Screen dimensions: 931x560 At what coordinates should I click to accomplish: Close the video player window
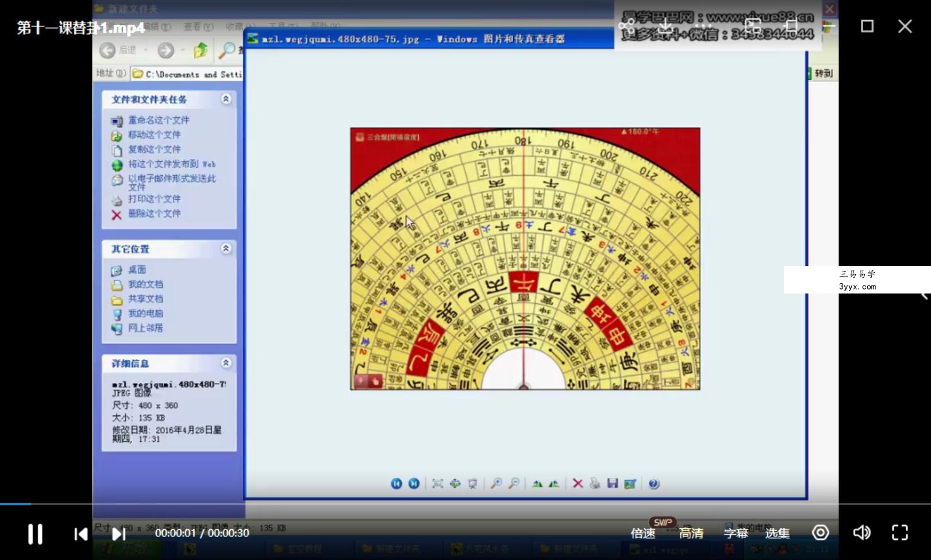tap(905, 26)
